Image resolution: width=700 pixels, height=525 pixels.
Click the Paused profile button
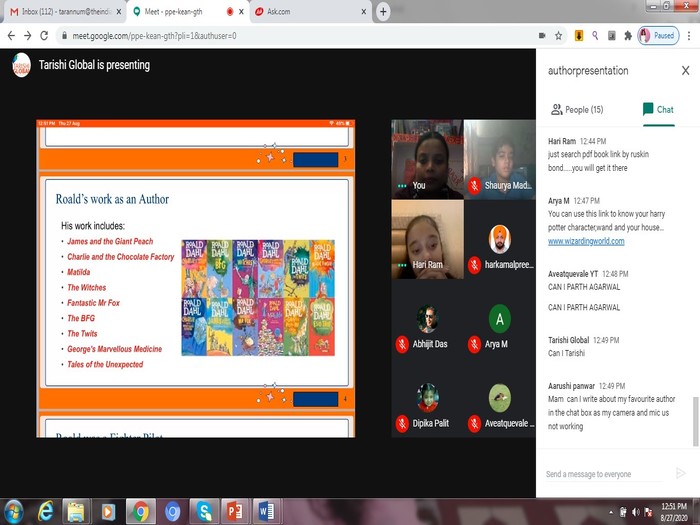coord(658,36)
